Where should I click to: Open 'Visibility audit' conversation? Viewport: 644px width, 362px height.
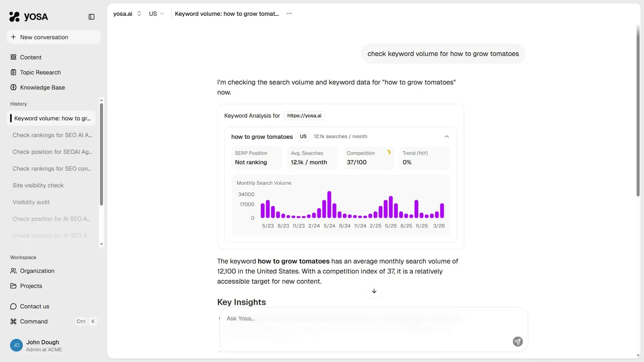(x=51, y=202)
